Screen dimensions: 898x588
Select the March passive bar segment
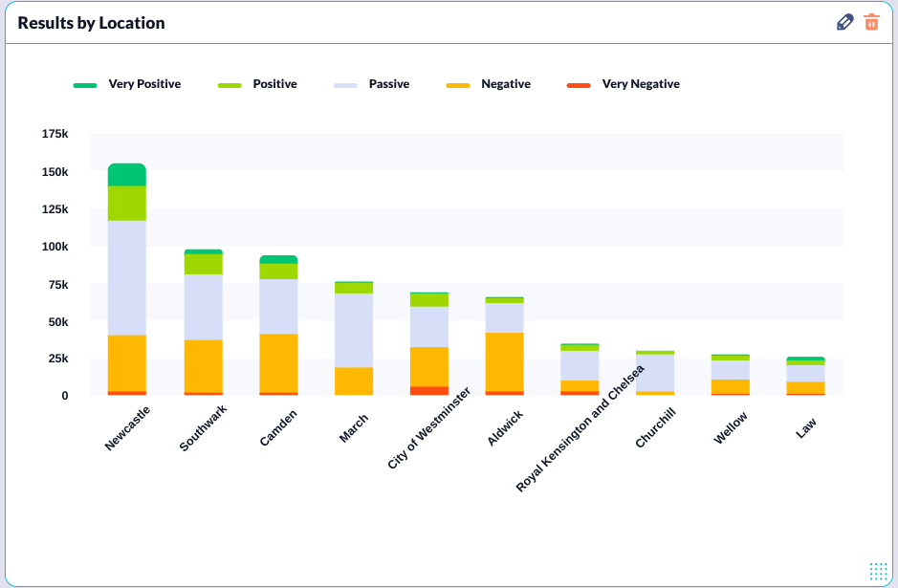pyautogui.click(x=354, y=330)
